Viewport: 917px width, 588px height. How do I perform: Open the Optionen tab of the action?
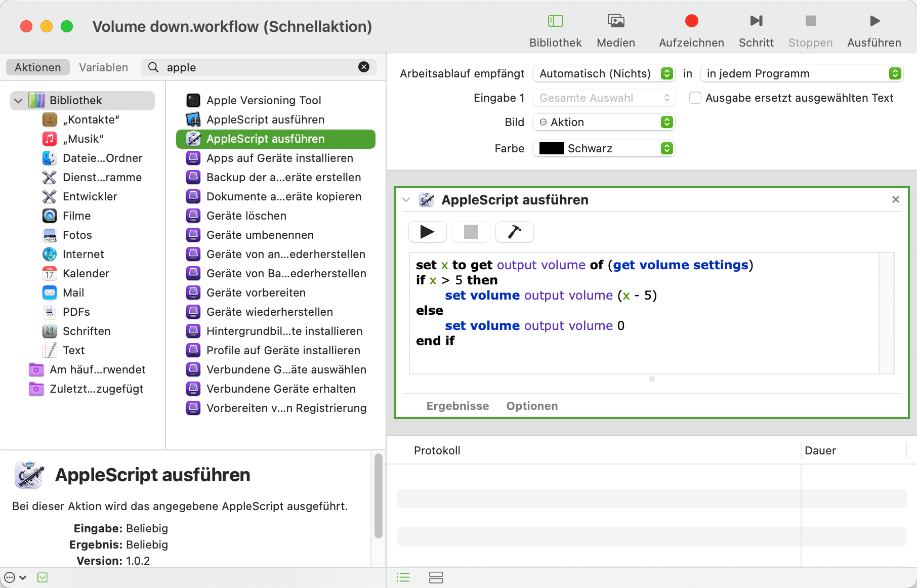532,406
